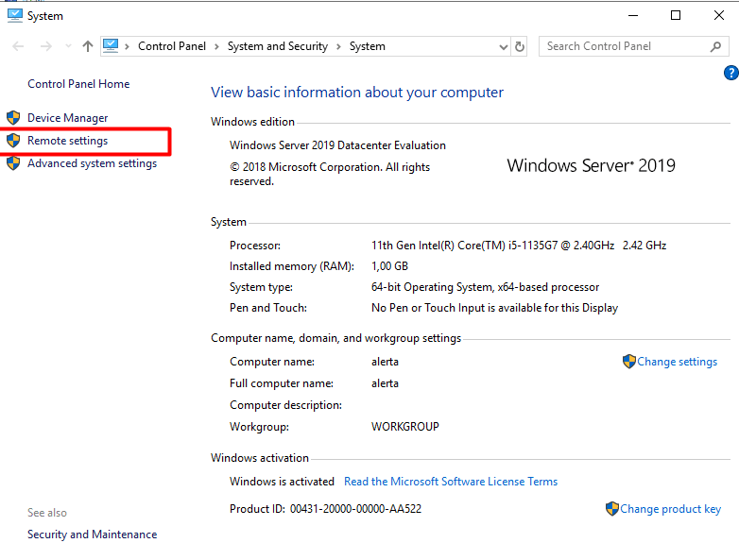
Task: Close the System window
Action: pyautogui.click(x=719, y=15)
